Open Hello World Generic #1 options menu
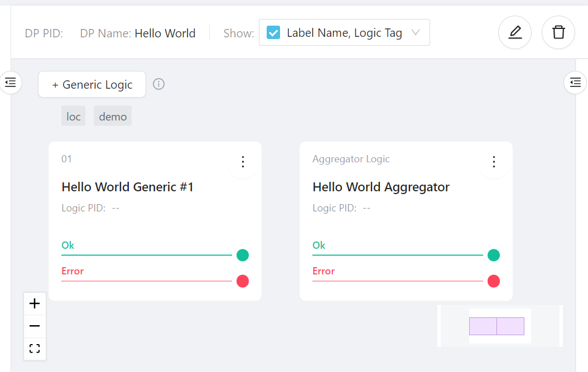This screenshot has height=372, width=588. click(243, 162)
